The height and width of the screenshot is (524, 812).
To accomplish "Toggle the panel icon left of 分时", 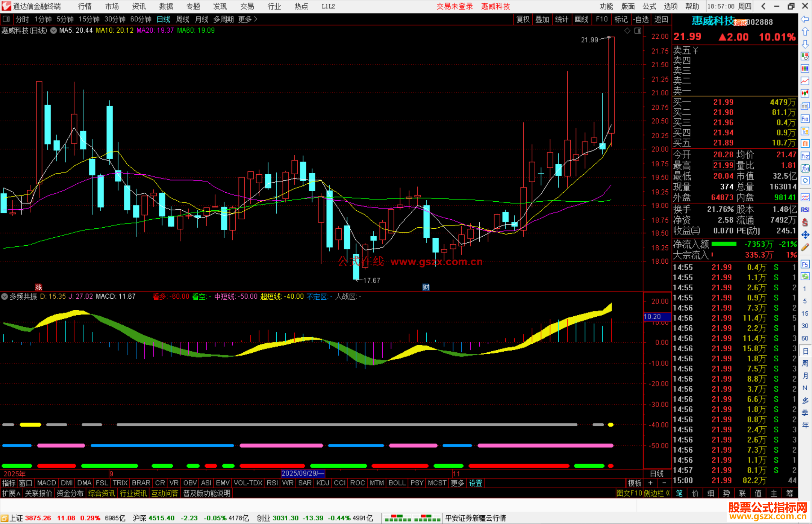I will point(6,19).
